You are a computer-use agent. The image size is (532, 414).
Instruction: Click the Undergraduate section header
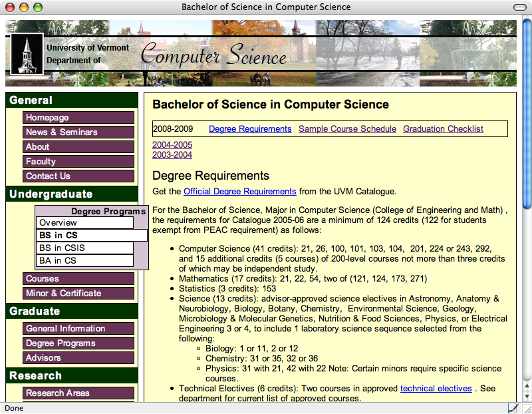72,194
